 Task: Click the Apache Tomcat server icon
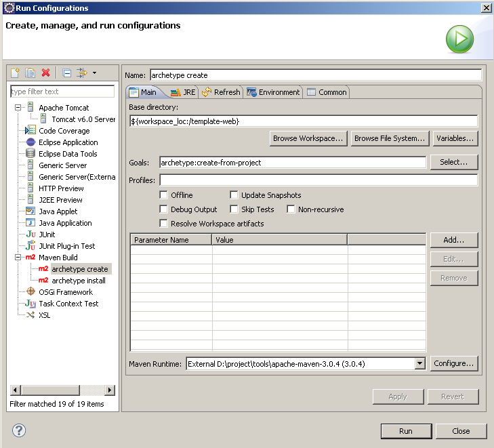coord(30,107)
